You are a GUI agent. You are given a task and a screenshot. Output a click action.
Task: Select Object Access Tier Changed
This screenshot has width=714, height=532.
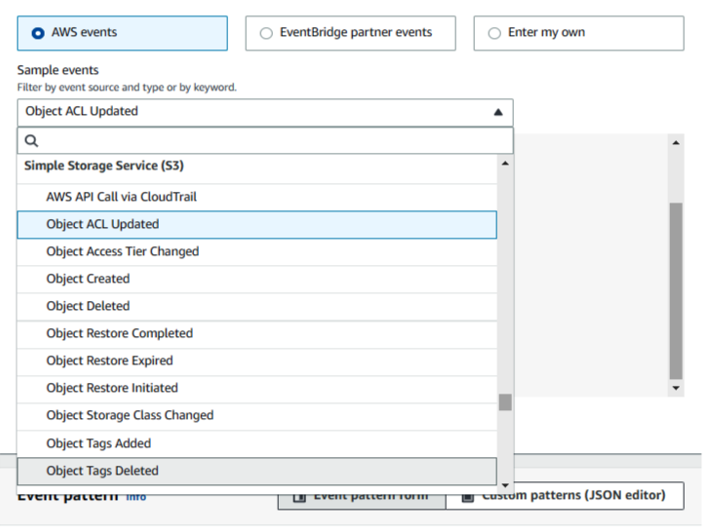(257, 252)
